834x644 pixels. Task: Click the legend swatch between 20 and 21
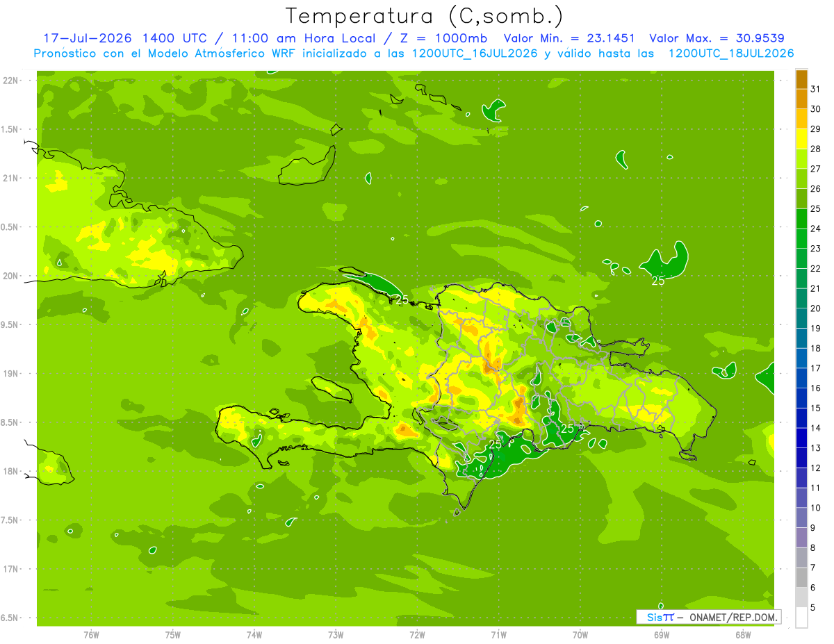point(801,298)
